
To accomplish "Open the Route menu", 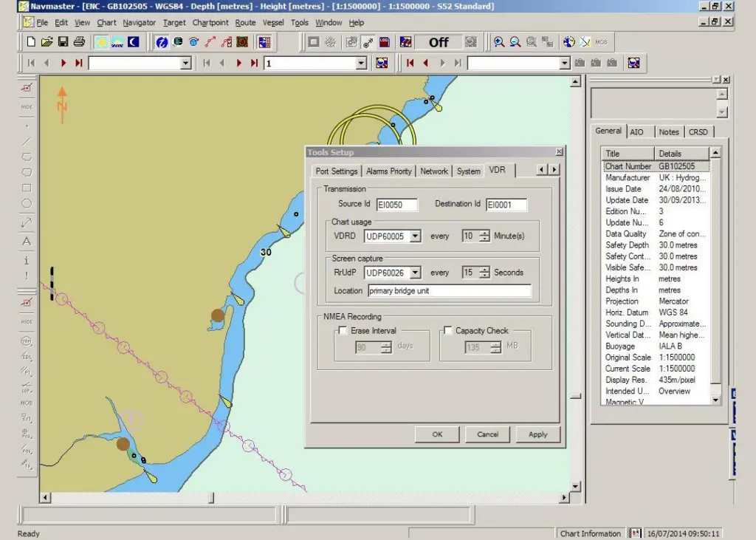I will click(x=245, y=23).
